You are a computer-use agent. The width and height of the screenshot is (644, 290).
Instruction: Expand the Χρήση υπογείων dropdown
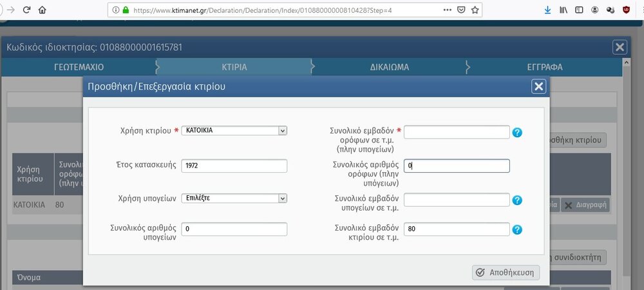coord(234,198)
